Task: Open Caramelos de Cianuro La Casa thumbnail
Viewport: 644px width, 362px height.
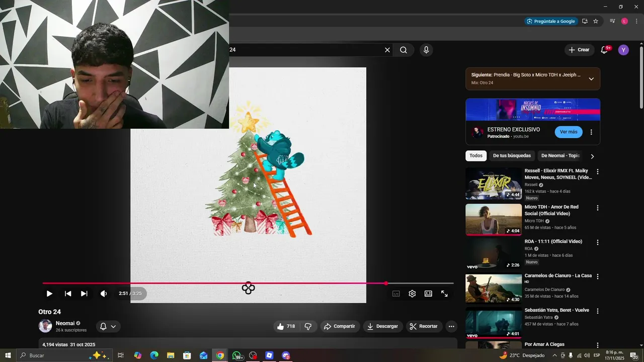Action: (x=494, y=289)
